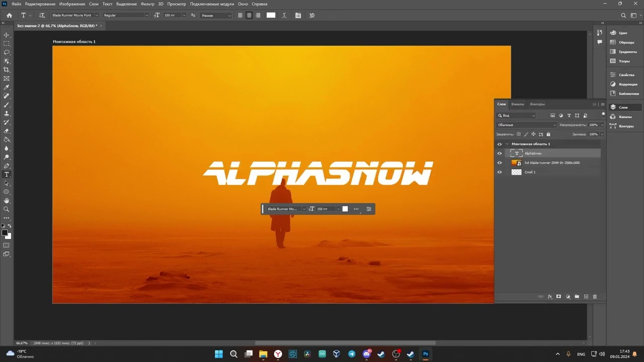Toggle lock image pixels brush icon

click(526, 134)
